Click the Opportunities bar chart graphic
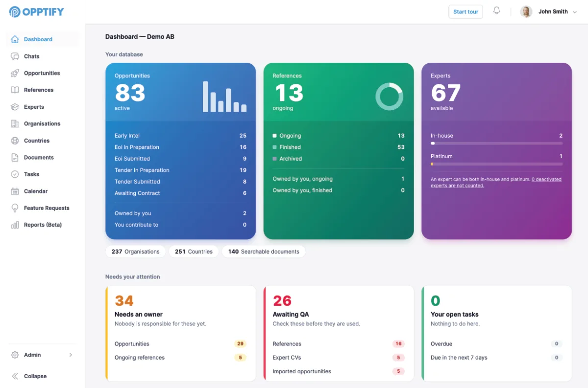 coord(224,97)
